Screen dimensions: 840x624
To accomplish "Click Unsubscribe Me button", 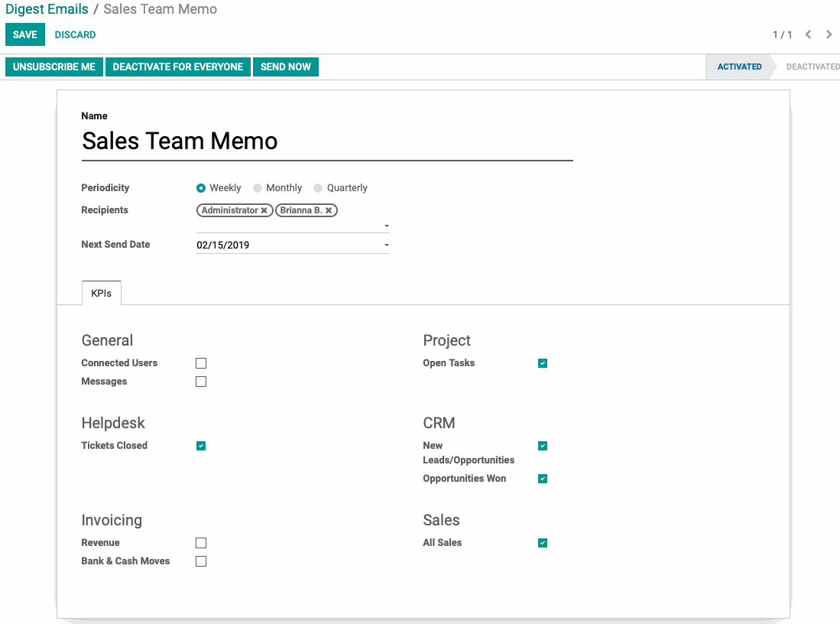I will (x=54, y=67).
